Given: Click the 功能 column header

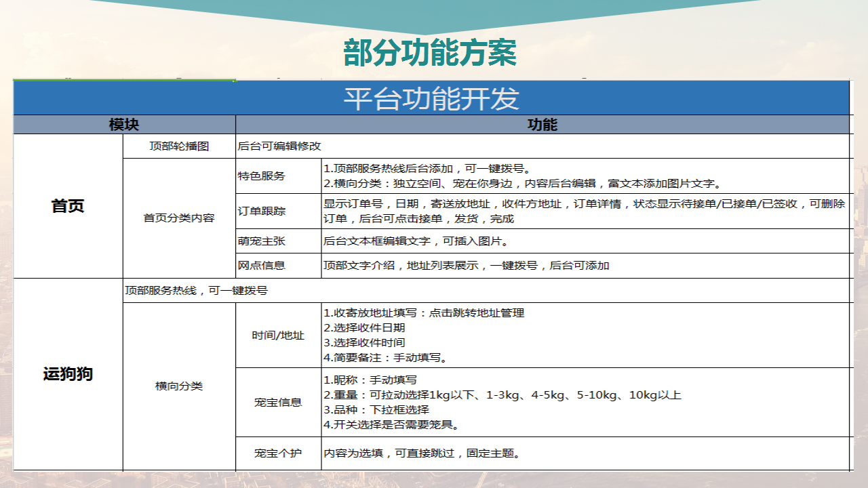Looking at the screenshot, I should (x=542, y=125).
